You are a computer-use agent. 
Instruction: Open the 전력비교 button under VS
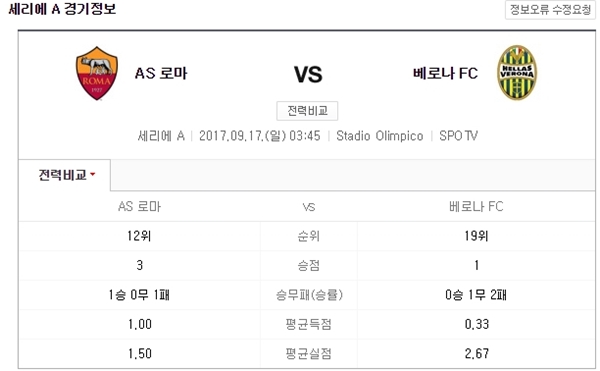tap(307, 111)
